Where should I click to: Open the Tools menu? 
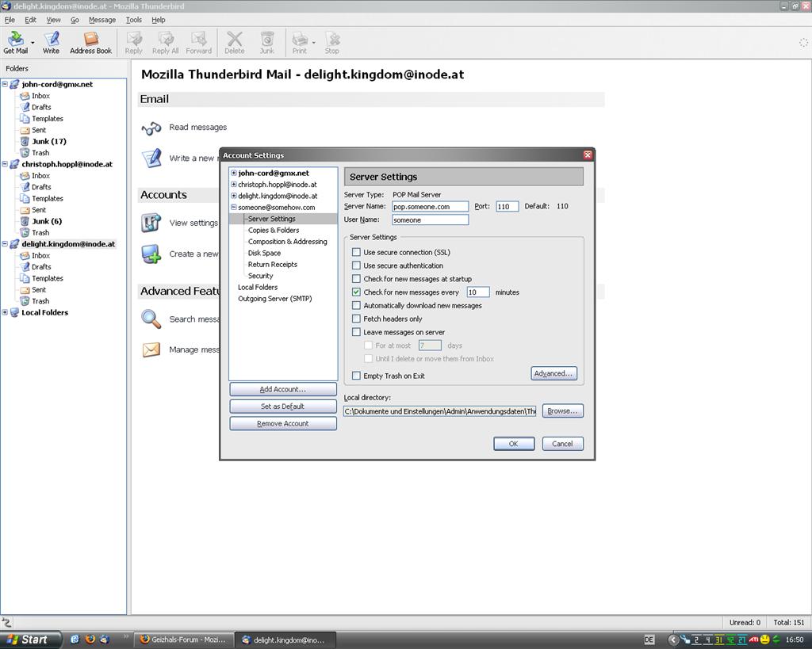point(133,20)
